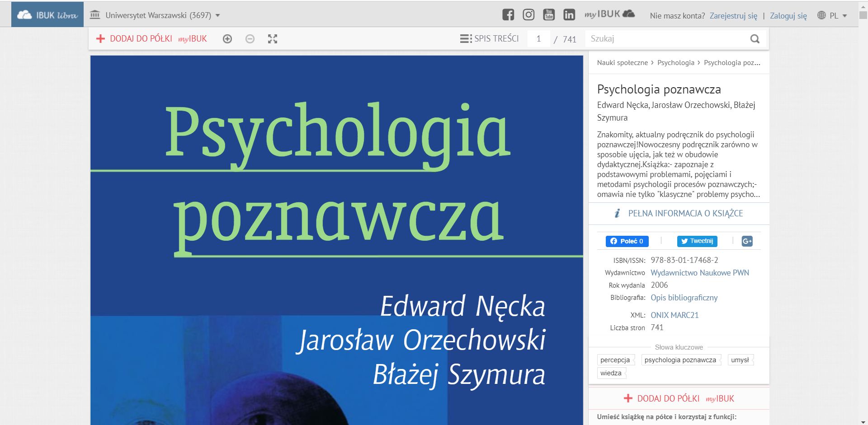Select the wiedza keyword tag
868x425 pixels.
tap(611, 373)
